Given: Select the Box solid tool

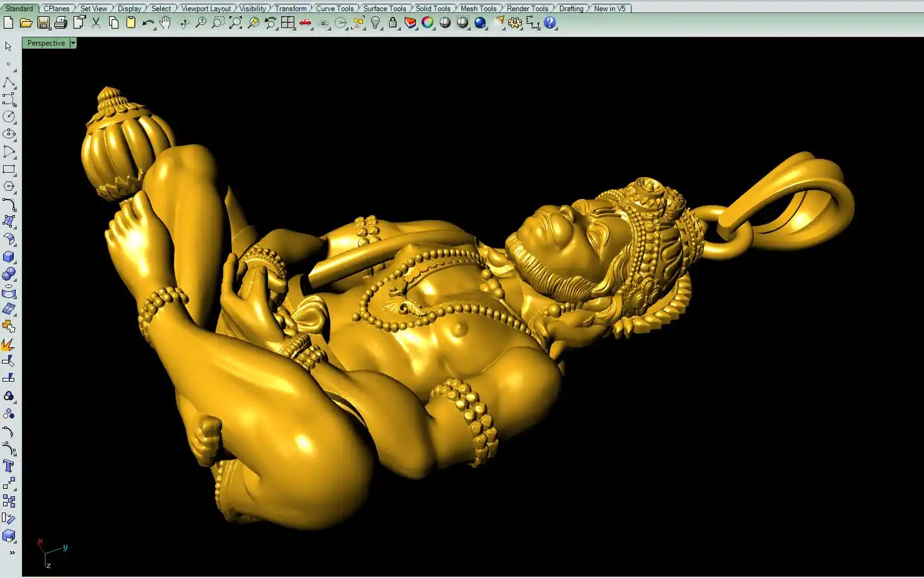Looking at the screenshot, I should pos(9,257).
